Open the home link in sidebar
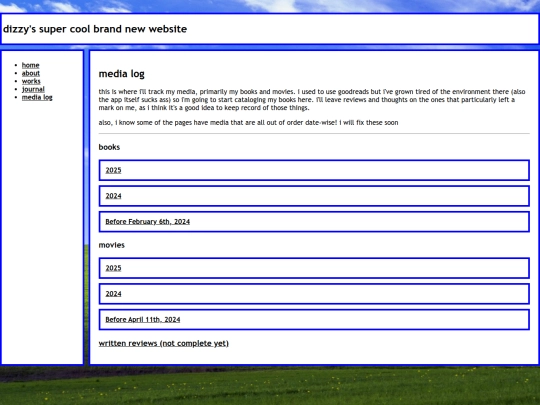Screen dimensions: 540x405 pos(30,65)
